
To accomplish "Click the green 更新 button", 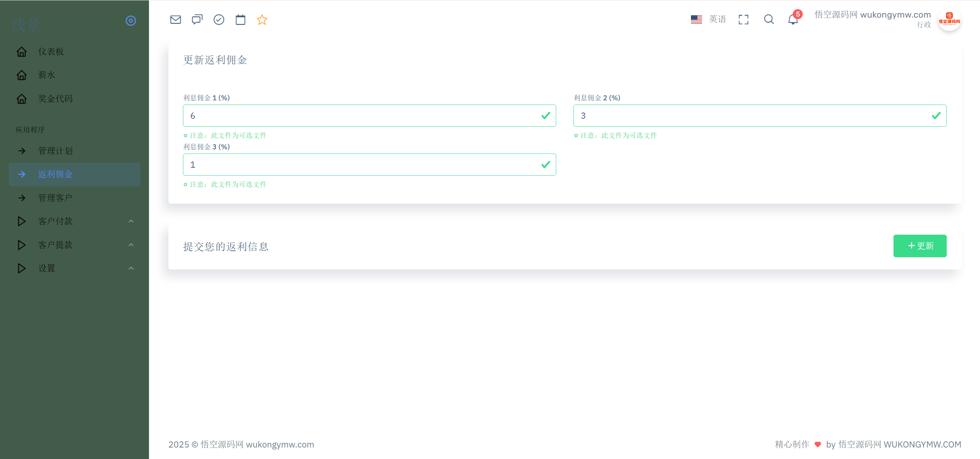I will coord(920,246).
